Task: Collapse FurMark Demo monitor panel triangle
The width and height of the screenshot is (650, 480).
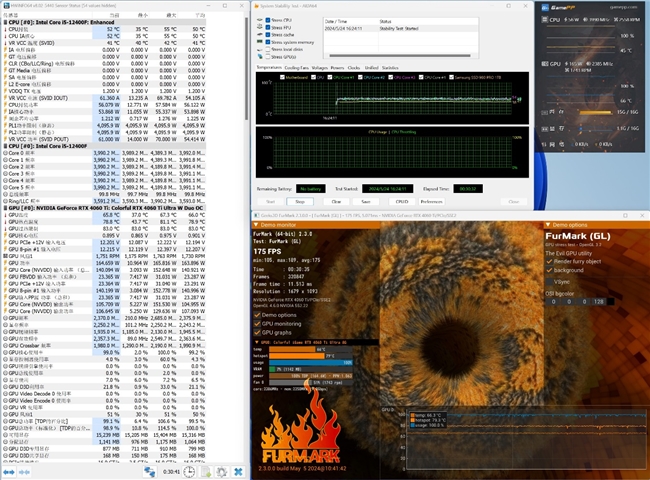Action: [256, 225]
